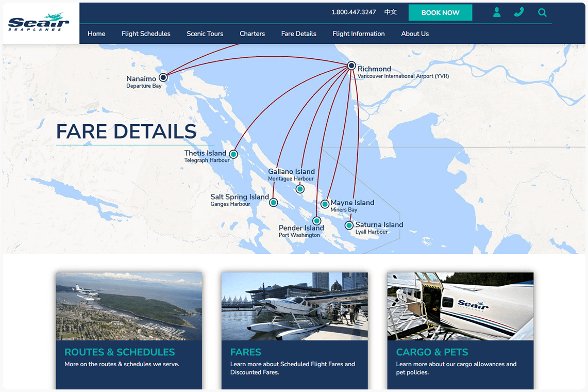The height and width of the screenshot is (392, 588).
Task: Select the Richmond YVR map marker
Action: (x=351, y=66)
